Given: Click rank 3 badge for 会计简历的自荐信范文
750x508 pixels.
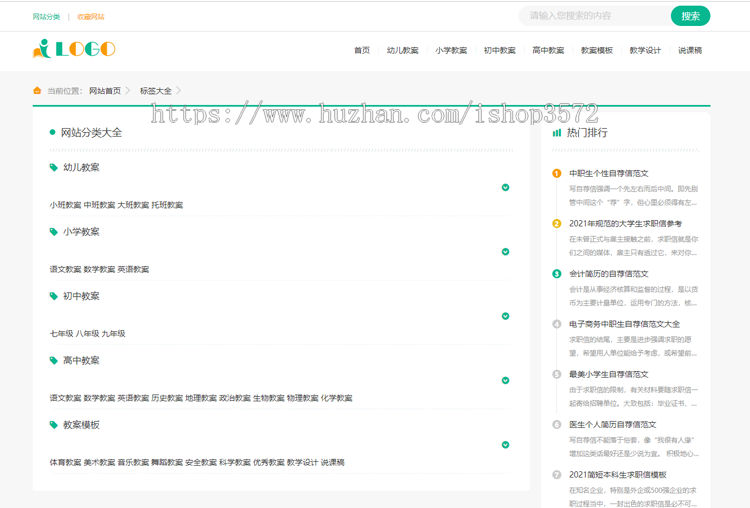Looking at the screenshot, I should pos(556,274).
